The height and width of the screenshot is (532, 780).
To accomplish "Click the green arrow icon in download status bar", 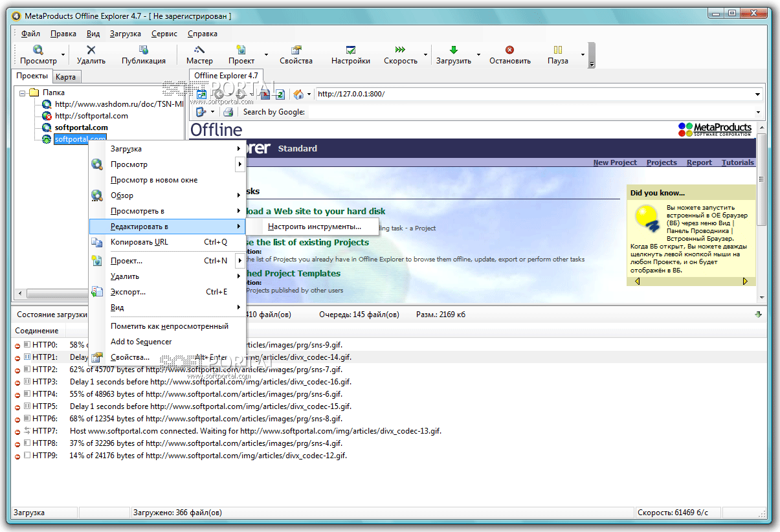I will tap(759, 315).
